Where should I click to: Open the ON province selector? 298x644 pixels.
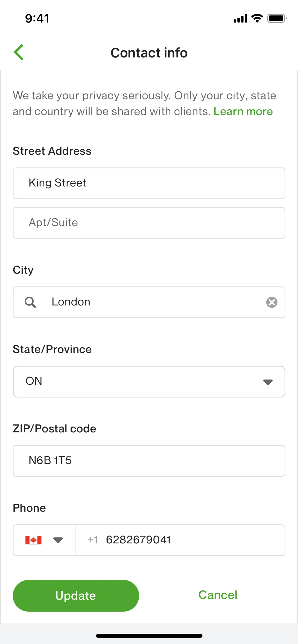pyautogui.click(x=140, y=382)
